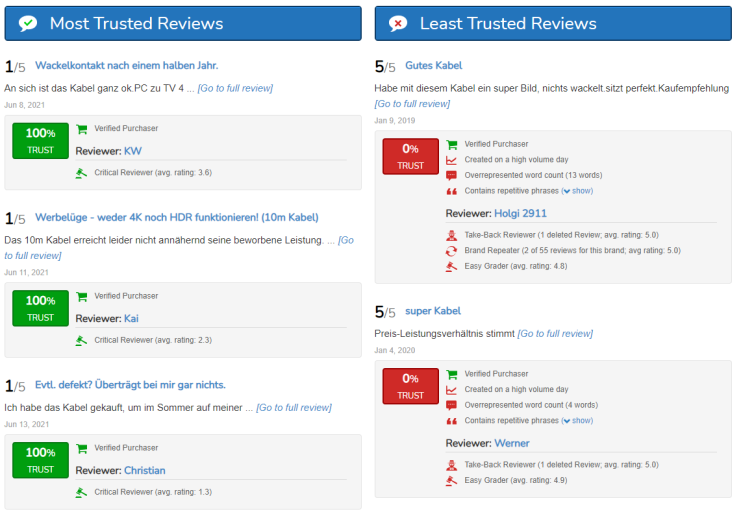Click the 100% TRUST badge for reviewer Christian
Image resolution: width=754 pixels, height=518 pixels.
coord(40,460)
